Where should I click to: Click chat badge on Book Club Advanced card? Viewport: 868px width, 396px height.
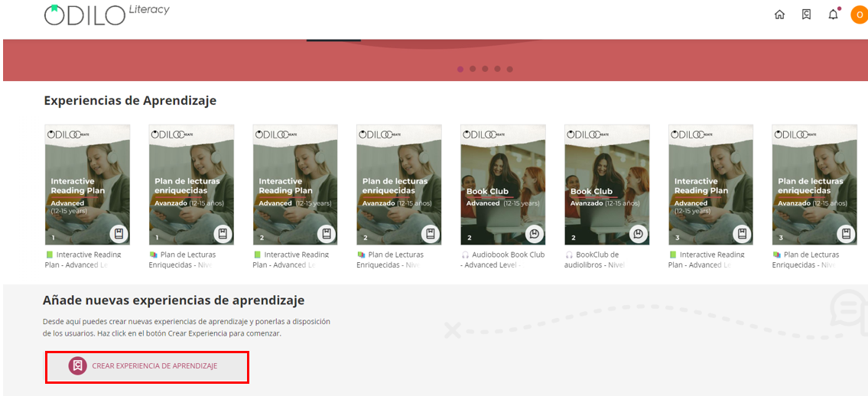(x=535, y=234)
